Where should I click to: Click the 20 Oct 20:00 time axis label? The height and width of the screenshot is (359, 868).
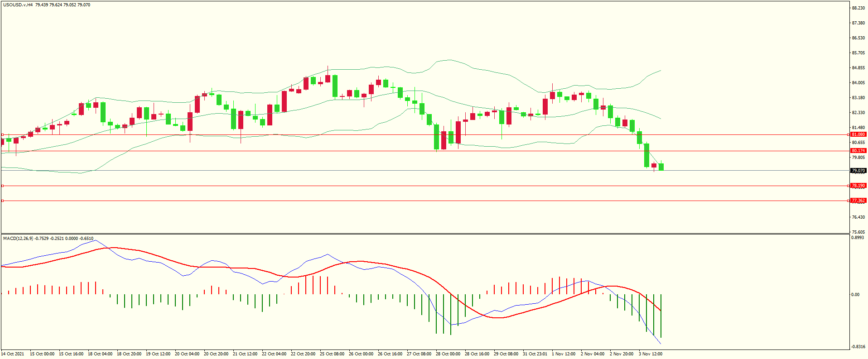(216, 354)
